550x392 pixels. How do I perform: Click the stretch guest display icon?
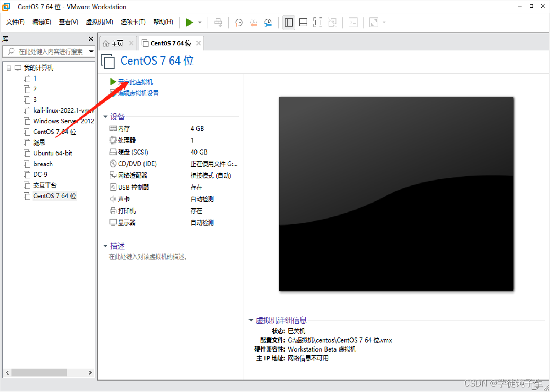point(374,22)
